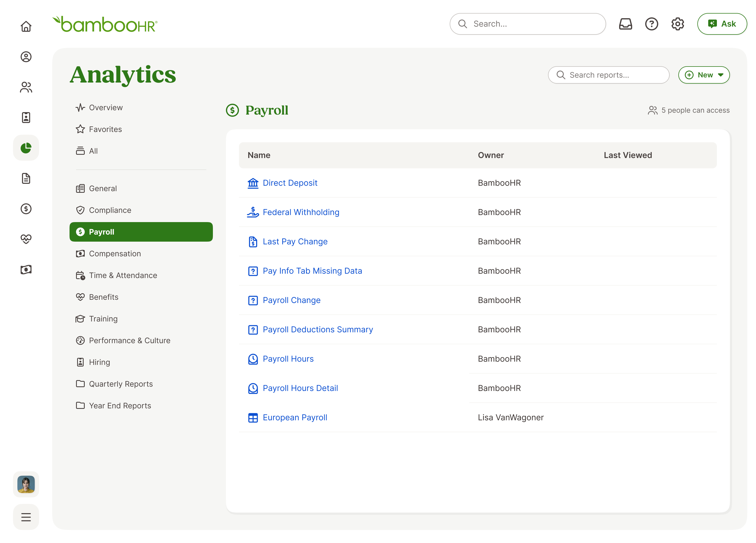
Task: Open the Payroll Hours report
Action: (x=288, y=359)
